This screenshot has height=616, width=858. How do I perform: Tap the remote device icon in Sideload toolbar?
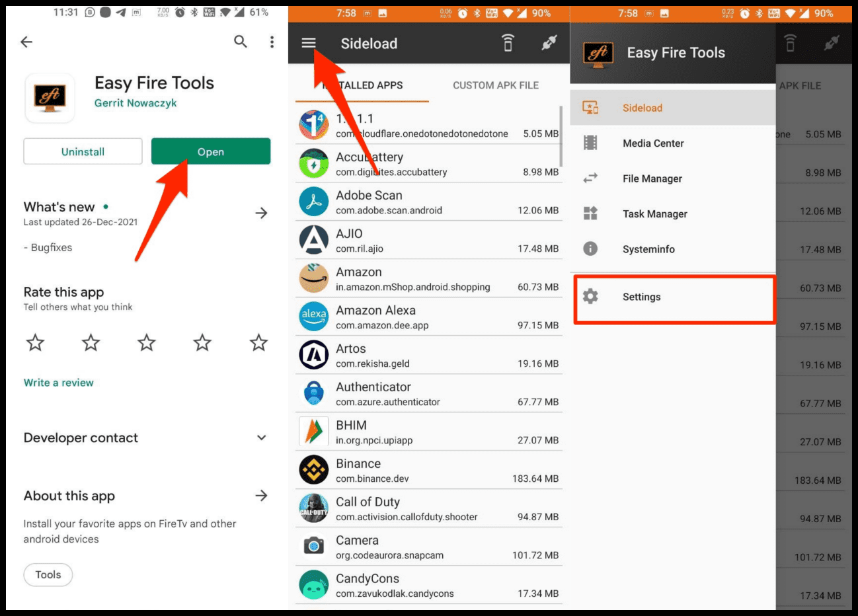click(508, 43)
